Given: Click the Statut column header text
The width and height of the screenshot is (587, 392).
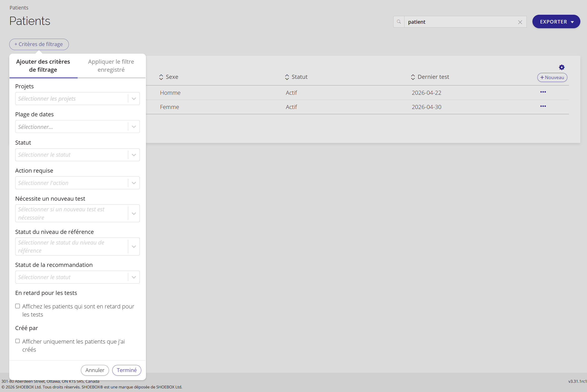Looking at the screenshot, I should tap(299, 77).
